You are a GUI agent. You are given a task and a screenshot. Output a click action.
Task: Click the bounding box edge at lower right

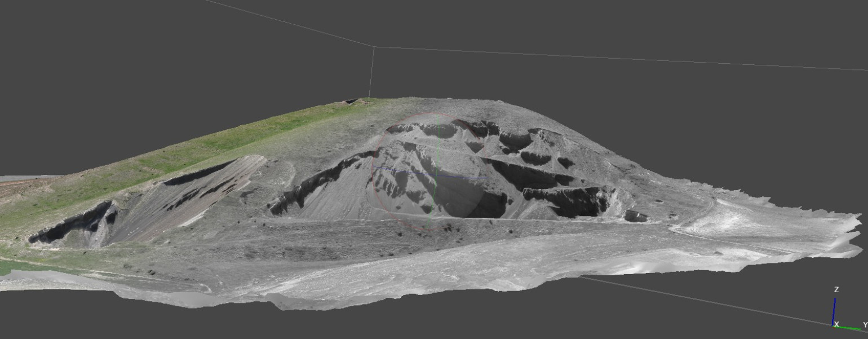click(x=705, y=302)
